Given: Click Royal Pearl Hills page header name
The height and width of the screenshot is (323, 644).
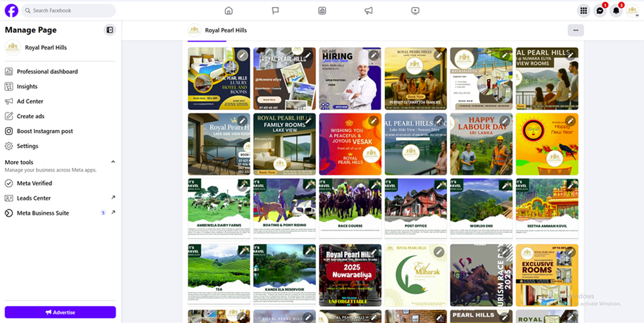Looking at the screenshot, I should pos(226,30).
